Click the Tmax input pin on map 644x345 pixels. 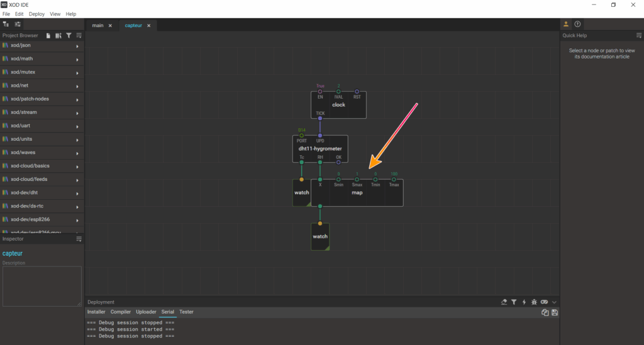click(x=394, y=180)
